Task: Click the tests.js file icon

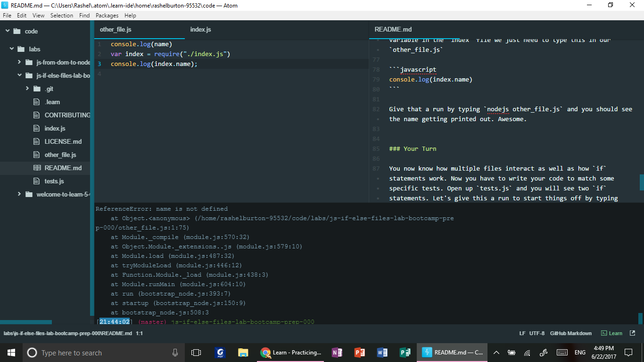Action: coord(37,181)
